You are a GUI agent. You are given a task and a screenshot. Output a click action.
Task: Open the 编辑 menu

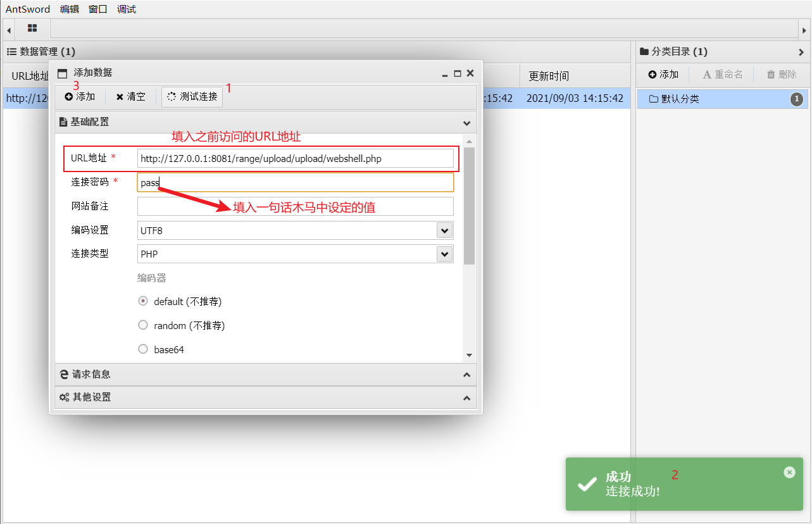[x=70, y=9]
